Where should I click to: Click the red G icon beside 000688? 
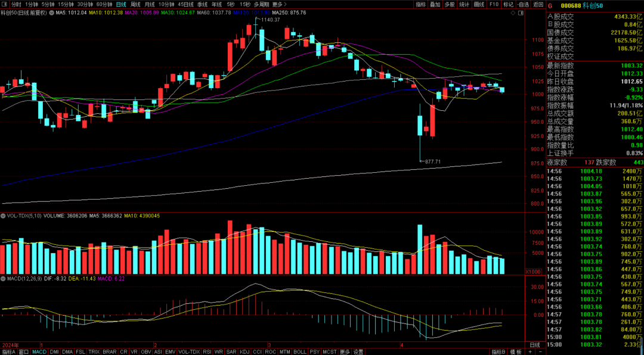[x=550, y=4]
